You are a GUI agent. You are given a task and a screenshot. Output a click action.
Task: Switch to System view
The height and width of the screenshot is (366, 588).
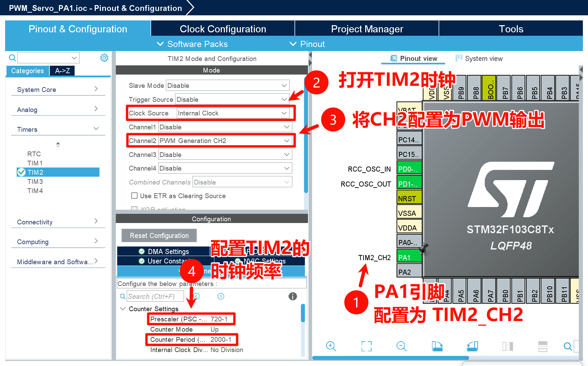pyautogui.click(x=479, y=59)
